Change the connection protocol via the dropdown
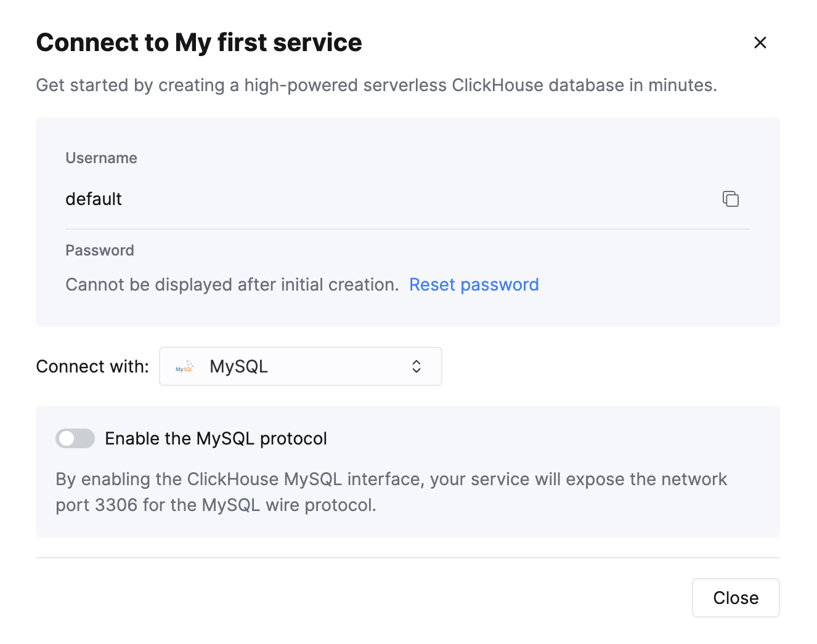Image resolution: width=817 pixels, height=644 pixels. click(x=300, y=366)
